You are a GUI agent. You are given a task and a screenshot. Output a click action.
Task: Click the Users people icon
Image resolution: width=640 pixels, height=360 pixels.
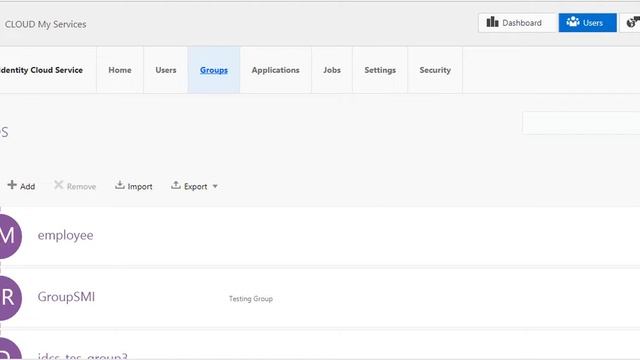573,22
